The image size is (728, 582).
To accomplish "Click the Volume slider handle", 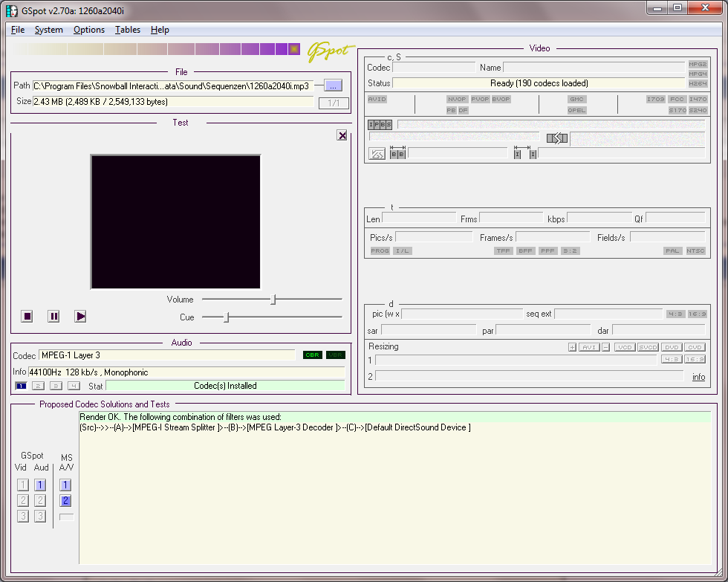I will tap(273, 300).
